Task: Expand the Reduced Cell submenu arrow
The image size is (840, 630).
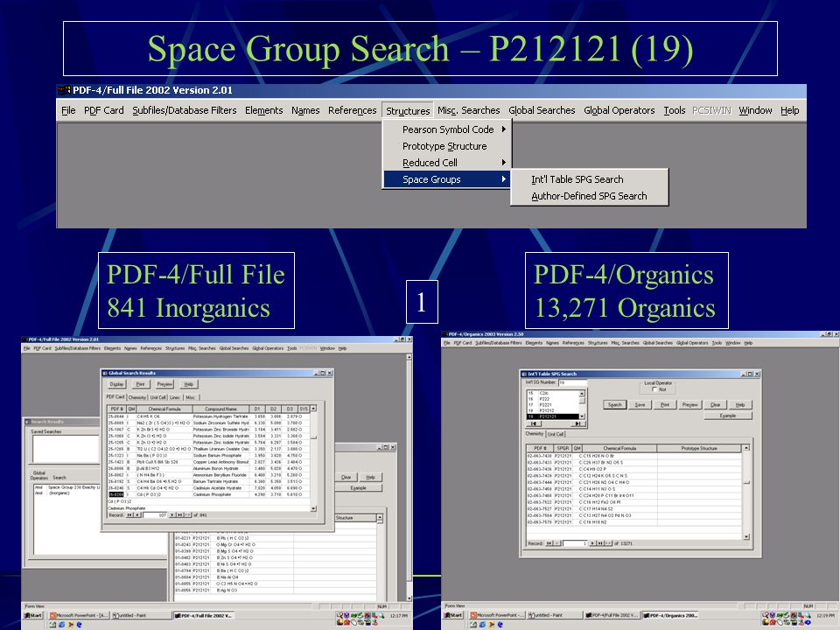Action: coord(504,163)
